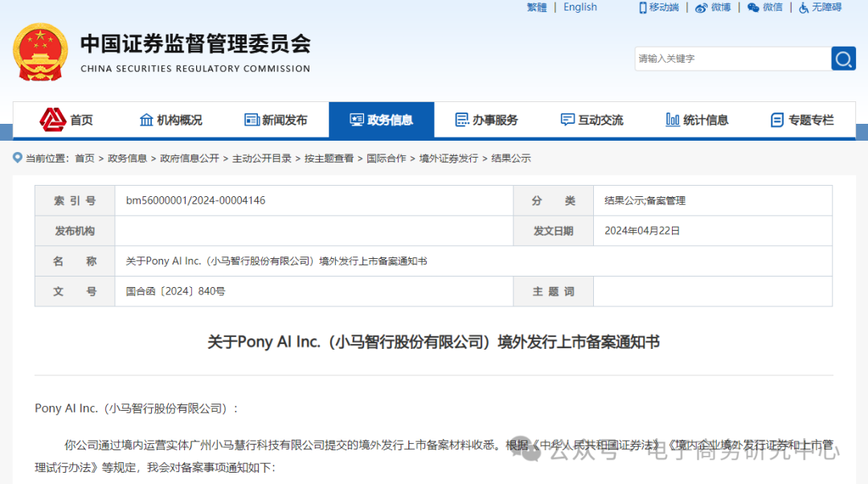Click inside the keyword search input field

pyautogui.click(x=723, y=58)
